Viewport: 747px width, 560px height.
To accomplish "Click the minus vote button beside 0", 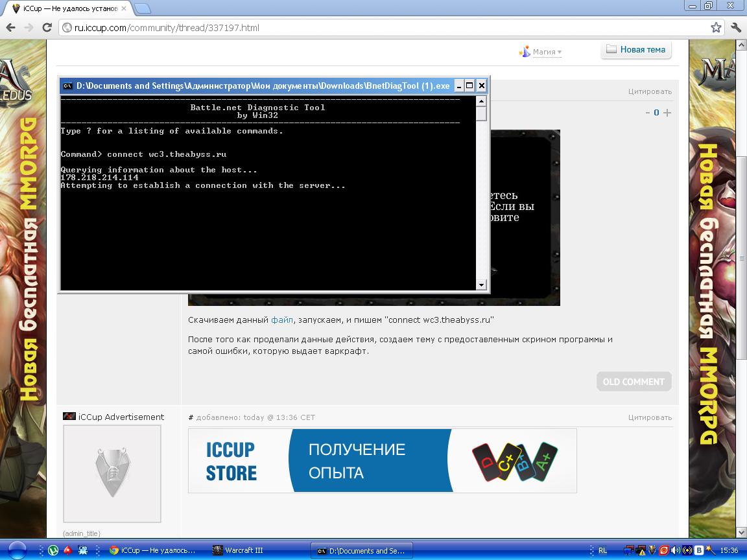I will pyautogui.click(x=647, y=113).
